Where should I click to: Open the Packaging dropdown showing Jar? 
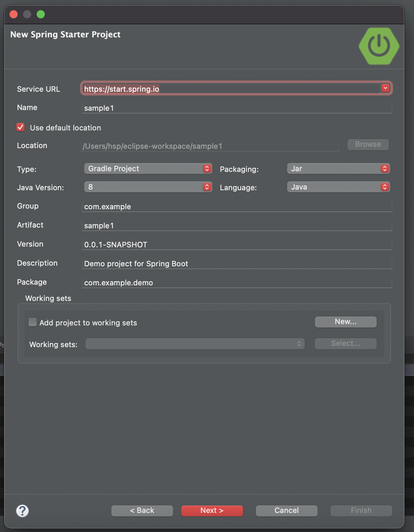338,169
